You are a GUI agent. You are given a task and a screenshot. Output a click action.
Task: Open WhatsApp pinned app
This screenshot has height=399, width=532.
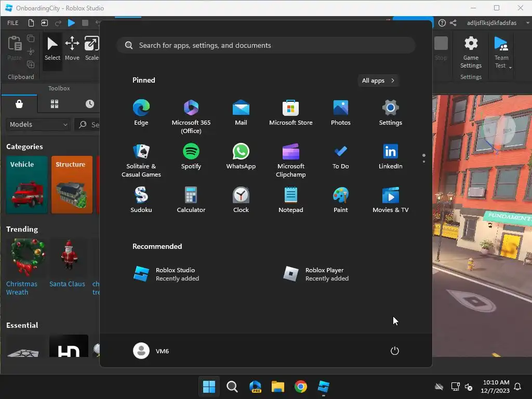[x=241, y=156]
